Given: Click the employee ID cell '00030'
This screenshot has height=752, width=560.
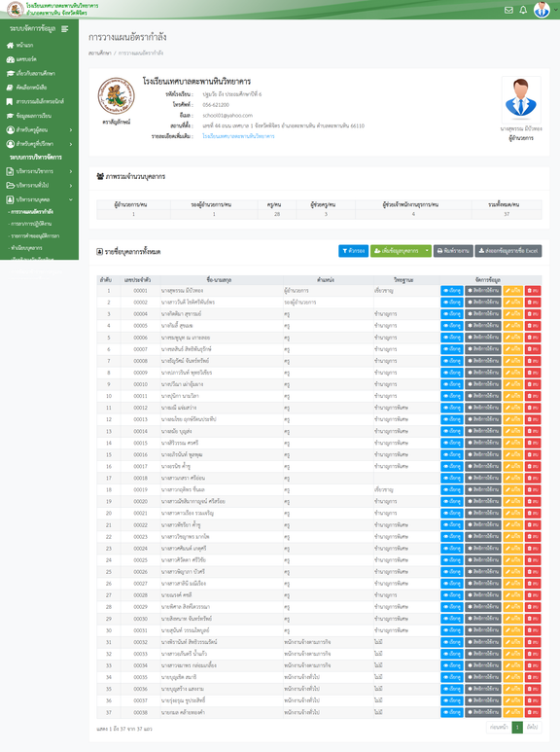Looking at the screenshot, I should pos(140,619).
